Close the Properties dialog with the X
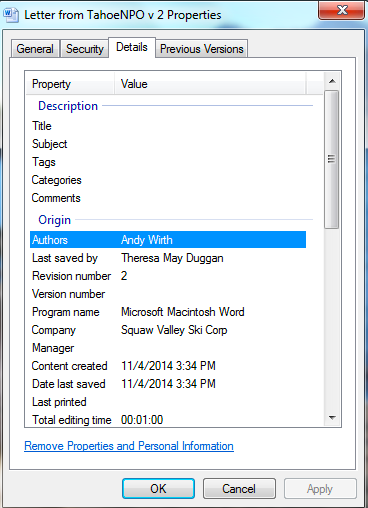The height and width of the screenshot is (508, 368). coord(341,10)
